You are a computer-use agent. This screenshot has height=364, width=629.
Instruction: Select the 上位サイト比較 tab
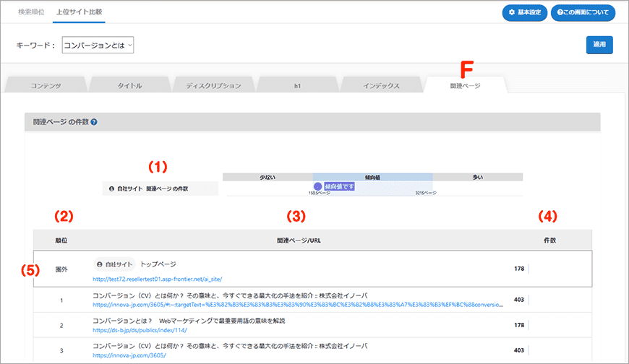click(x=79, y=12)
